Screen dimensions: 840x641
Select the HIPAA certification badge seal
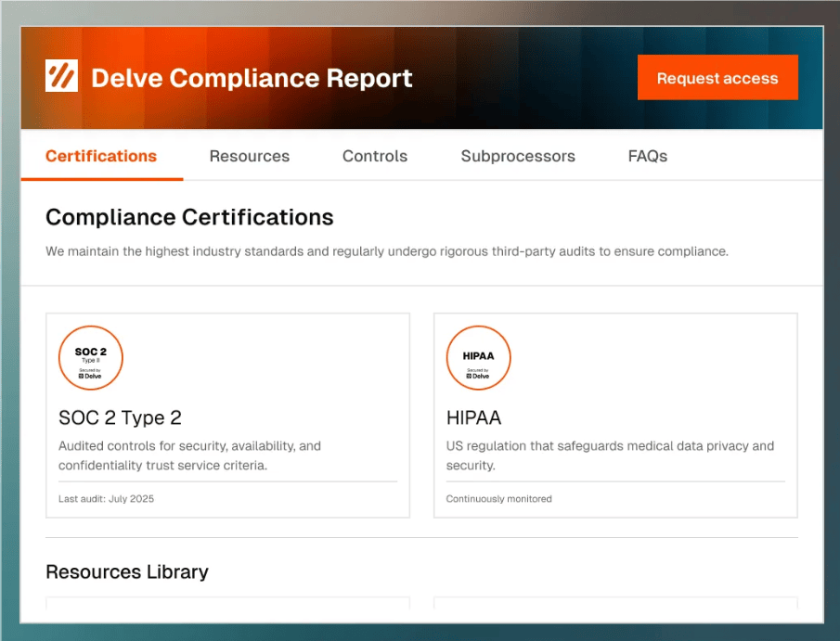pos(478,357)
